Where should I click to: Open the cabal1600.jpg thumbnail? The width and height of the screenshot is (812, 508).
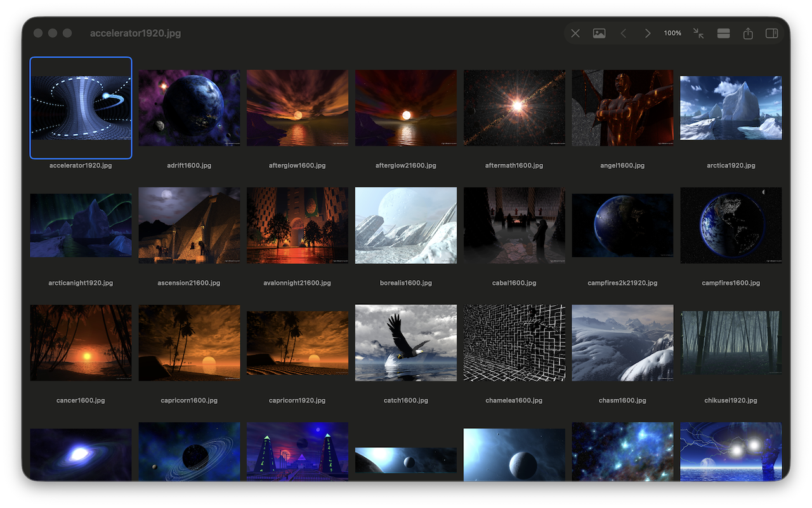coord(514,225)
